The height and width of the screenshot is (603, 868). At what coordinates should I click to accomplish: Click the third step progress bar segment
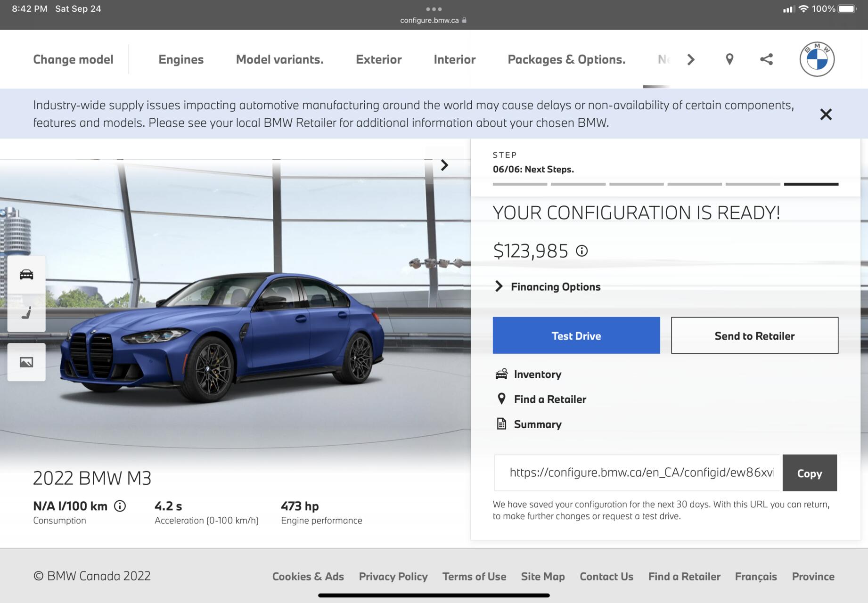click(x=636, y=184)
